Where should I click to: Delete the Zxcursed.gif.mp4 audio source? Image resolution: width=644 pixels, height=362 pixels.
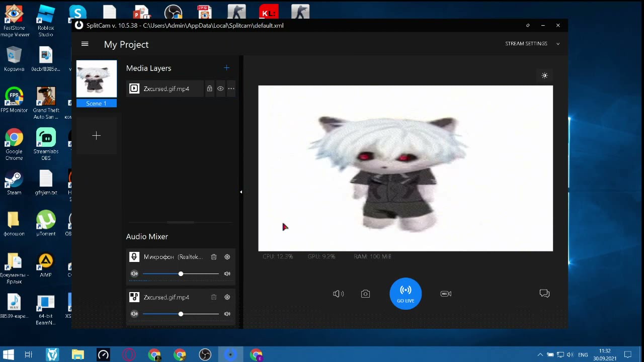214,297
